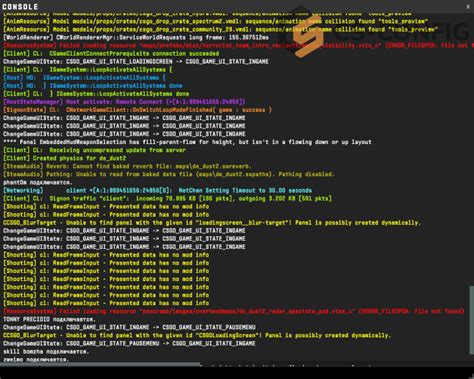
Task: Select the INGAME -> PAUSEMENU state change line
Action: tap(129, 327)
